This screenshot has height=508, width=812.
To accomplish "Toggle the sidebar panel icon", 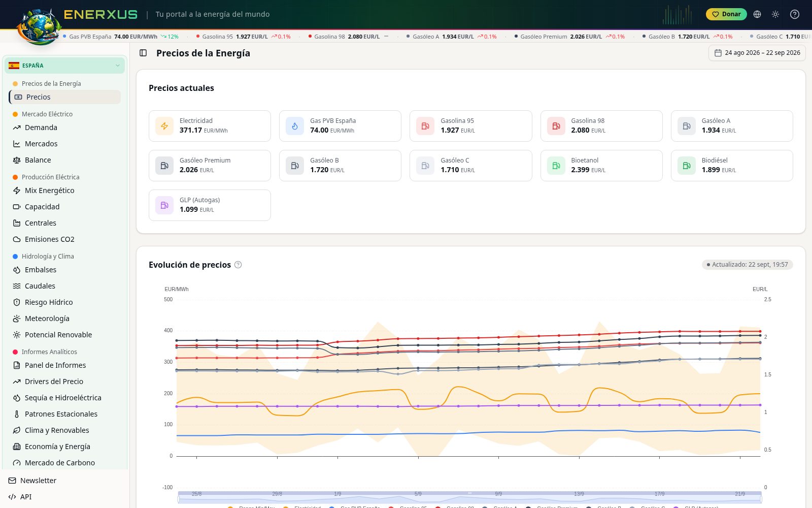I will [143, 53].
